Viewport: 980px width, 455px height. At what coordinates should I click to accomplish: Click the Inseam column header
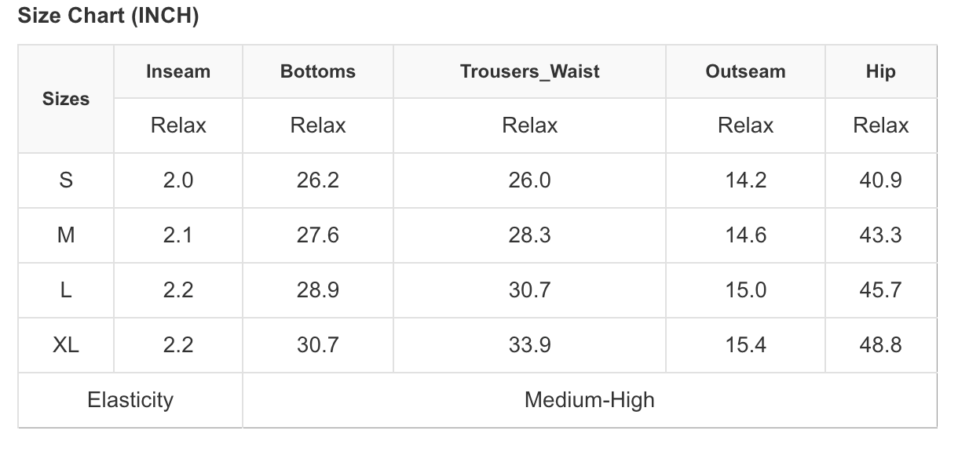(178, 71)
